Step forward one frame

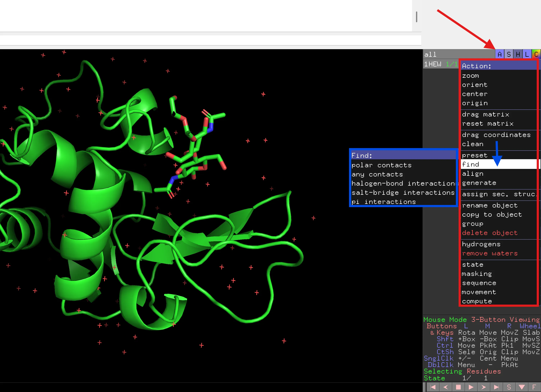pos(484,387)
